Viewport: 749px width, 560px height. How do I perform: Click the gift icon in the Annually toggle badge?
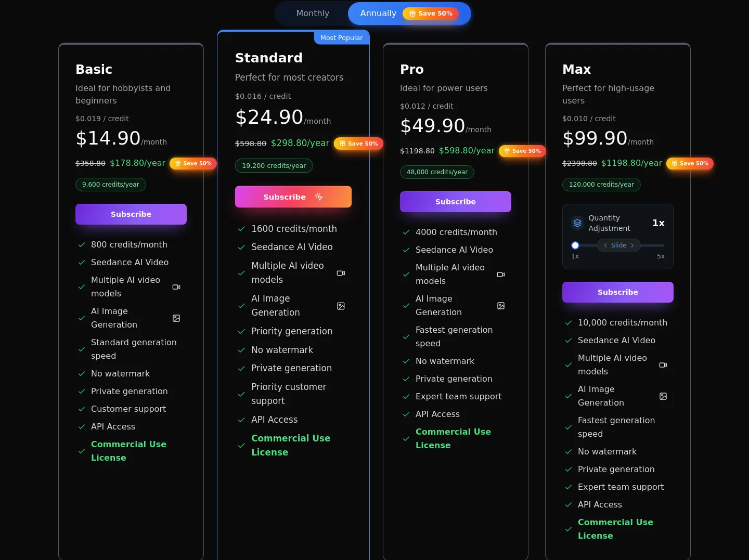pos(412,14)
